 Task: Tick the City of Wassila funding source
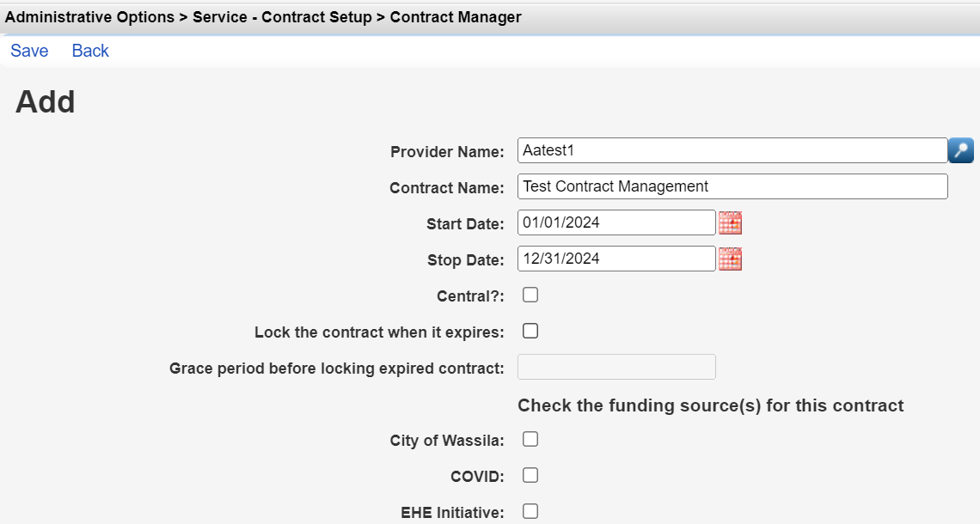[530, 439]
